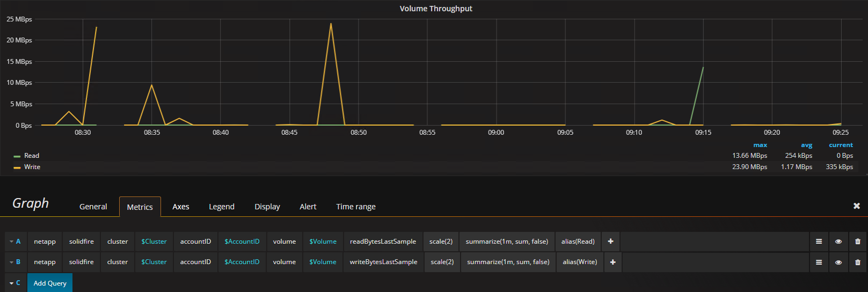The height and width of the screenshot is (292, 868).
Task: Add a function to query B
Action: pos(612,262)
